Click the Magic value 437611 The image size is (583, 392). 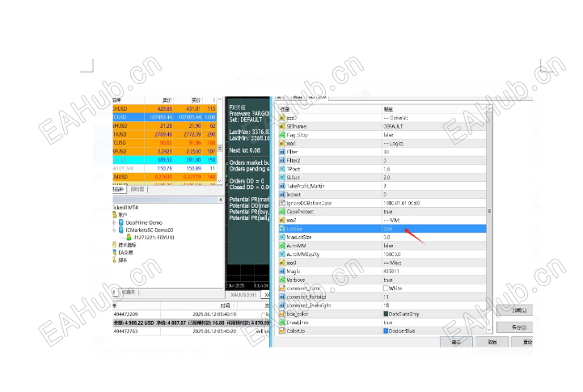click(390, 272)
